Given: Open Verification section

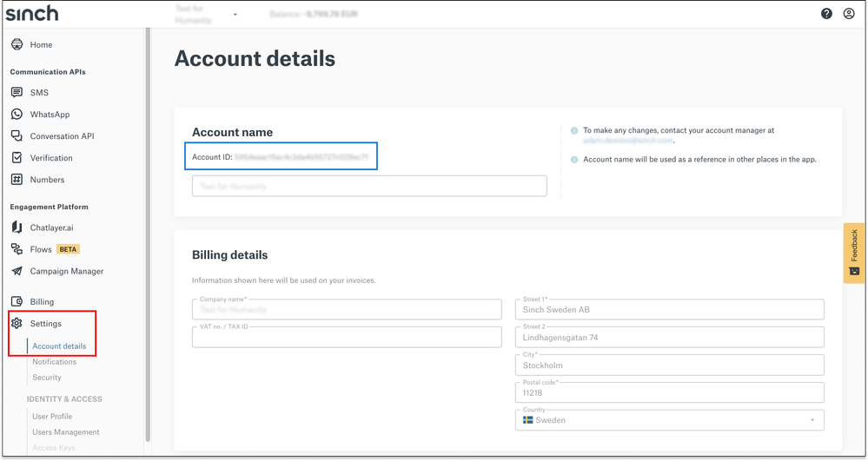Looking at the screenshot, I should tap(51, 158).
